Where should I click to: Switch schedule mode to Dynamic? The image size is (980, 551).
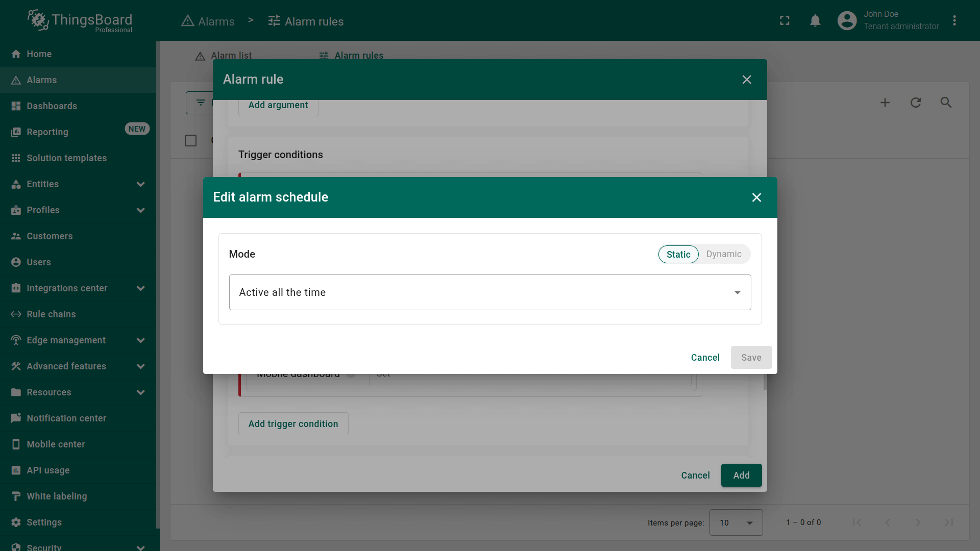point(724,254)
